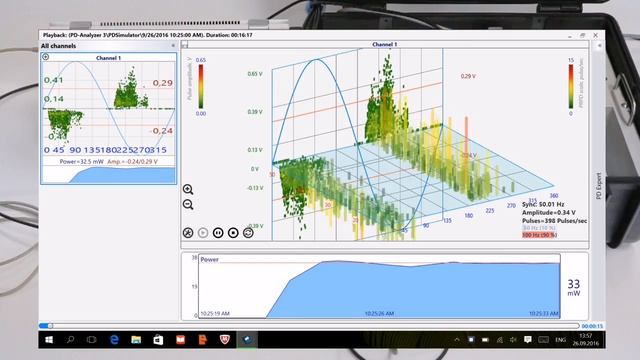Open File Explorer from taskbar

click(136, 340)
